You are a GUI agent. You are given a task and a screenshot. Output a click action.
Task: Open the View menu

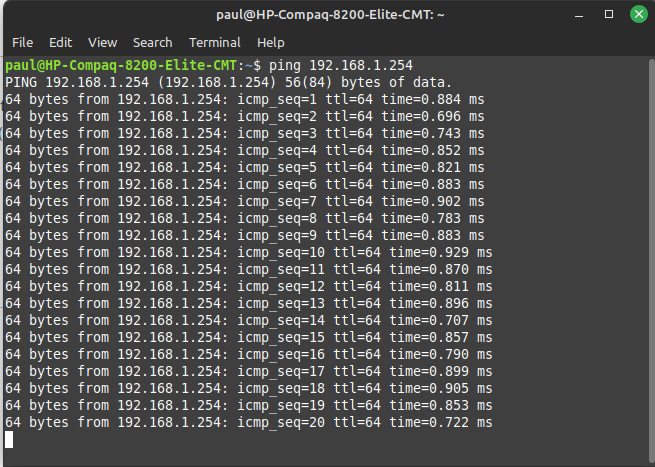[103, 43]
